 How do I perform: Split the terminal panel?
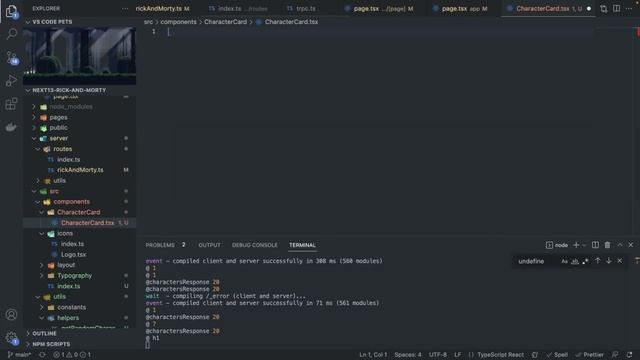596,245
